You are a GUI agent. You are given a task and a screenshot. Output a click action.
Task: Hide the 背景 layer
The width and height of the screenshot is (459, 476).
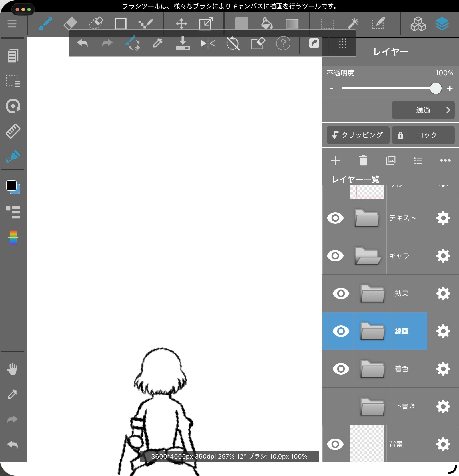pyautogui.click(x=335, y=444)
